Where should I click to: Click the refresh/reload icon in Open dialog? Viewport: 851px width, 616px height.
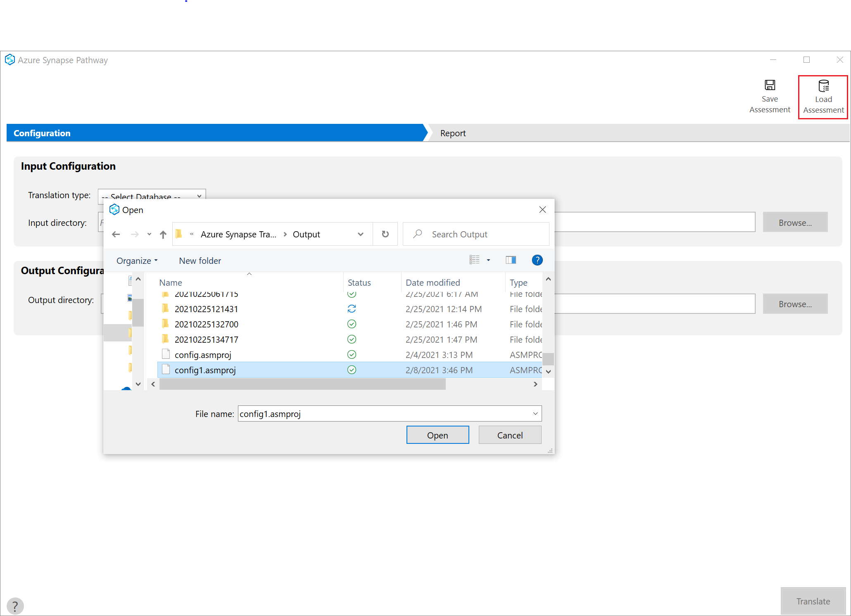tap(385, 234)
